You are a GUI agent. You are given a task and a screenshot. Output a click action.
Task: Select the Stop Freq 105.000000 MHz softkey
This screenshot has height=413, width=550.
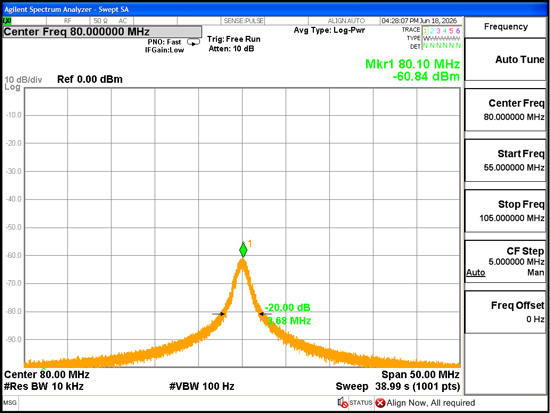505,211
